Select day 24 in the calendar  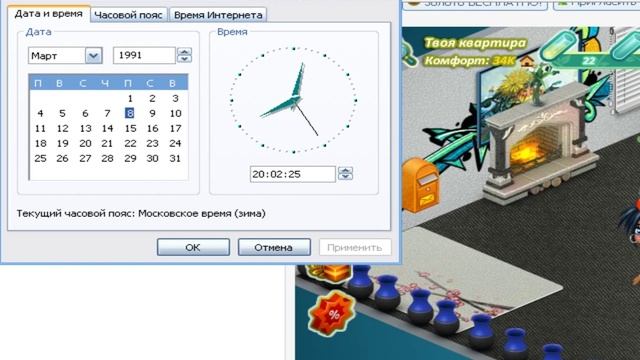pos(176,144)
